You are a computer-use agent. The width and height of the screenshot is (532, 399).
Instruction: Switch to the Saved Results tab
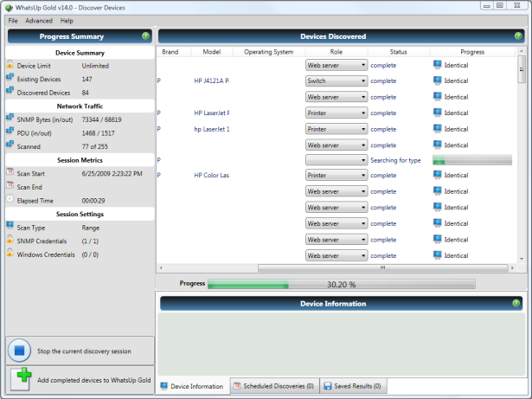(353, 386)
